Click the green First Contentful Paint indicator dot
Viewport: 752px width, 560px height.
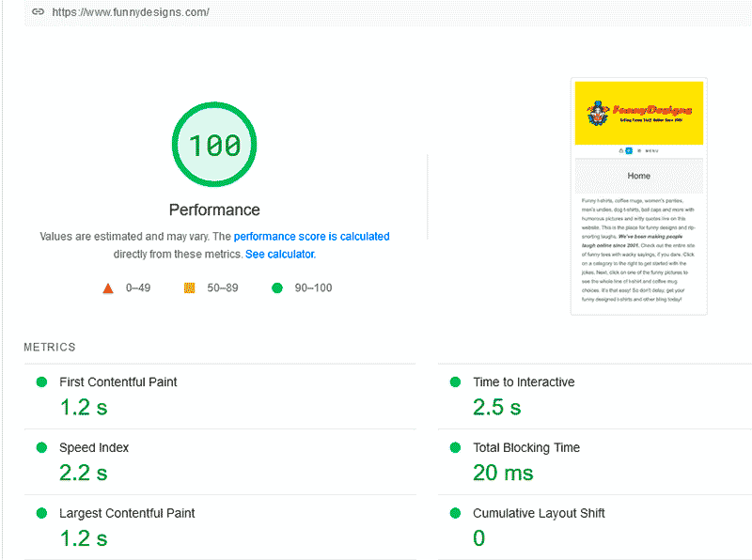[x=39, y=382]
